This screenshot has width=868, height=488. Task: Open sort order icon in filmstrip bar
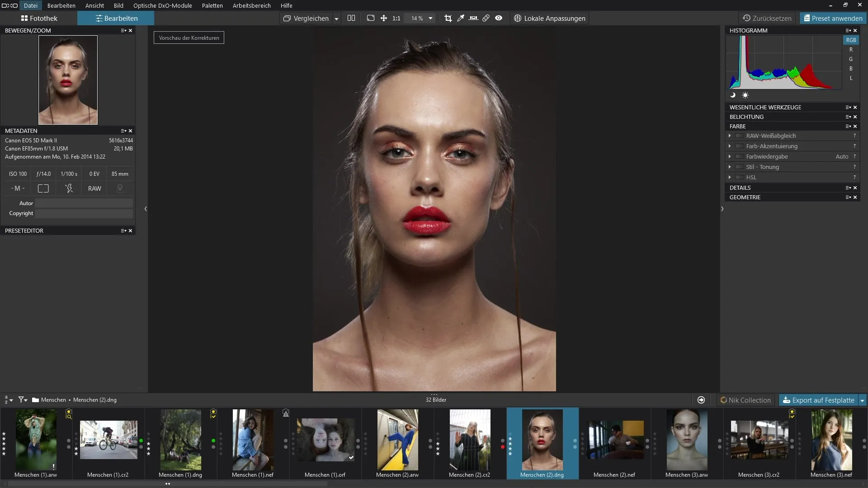9,400
